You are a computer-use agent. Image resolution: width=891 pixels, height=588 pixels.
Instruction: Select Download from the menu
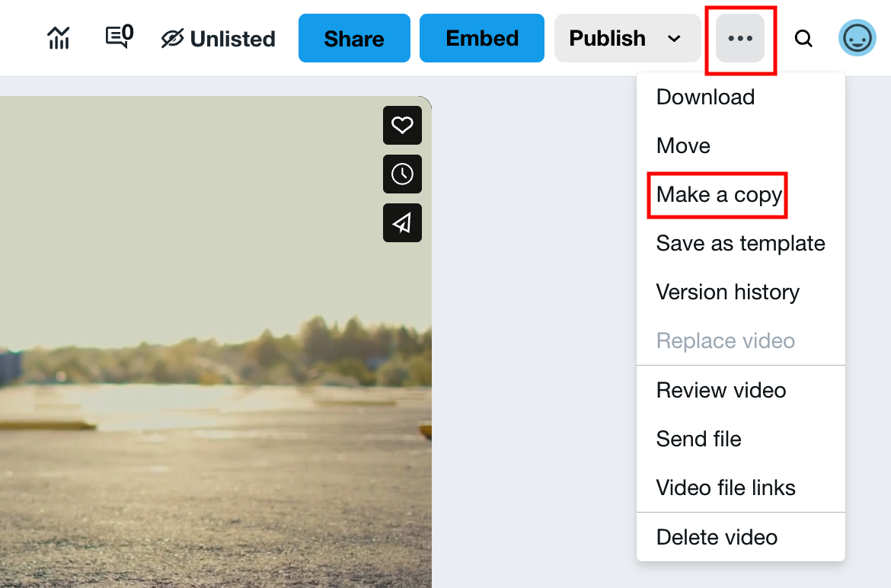pyautogui.click(x=705, y=97)
